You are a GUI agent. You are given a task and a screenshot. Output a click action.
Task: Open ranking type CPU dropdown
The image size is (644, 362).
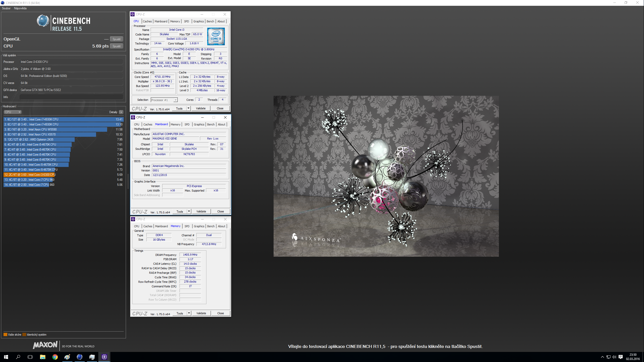pyautogui.click(x=13, y=112)
